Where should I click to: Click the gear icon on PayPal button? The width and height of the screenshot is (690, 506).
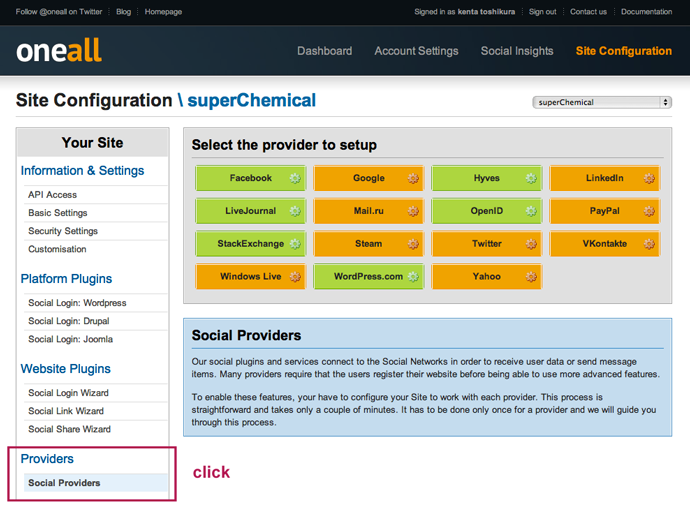point(649,212)
